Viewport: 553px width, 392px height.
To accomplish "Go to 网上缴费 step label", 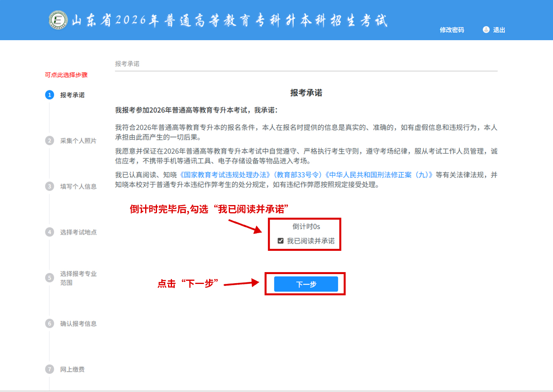I will click(x=72, y=370).
